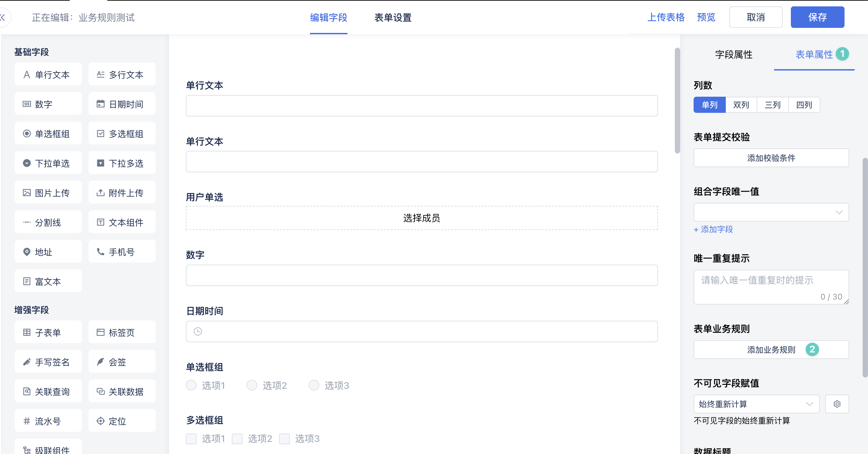Click the 手机号 phone icon
This screenshot has width=868, height=454.
click(100, 252)
